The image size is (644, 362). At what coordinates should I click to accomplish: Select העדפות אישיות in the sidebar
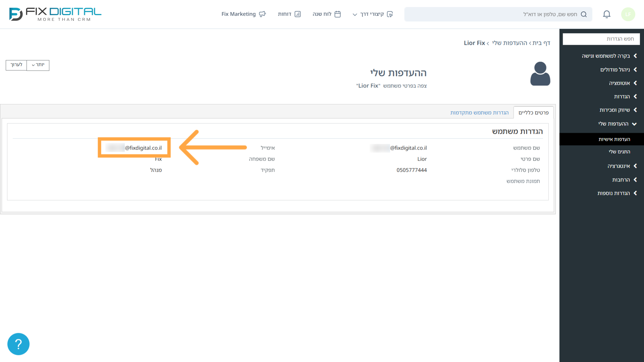[602, 139]
